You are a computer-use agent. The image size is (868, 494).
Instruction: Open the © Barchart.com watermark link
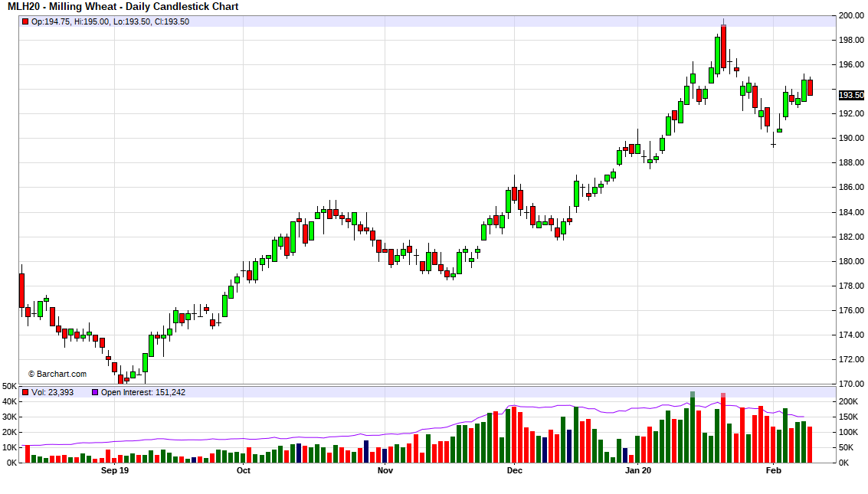click(57, 375)
